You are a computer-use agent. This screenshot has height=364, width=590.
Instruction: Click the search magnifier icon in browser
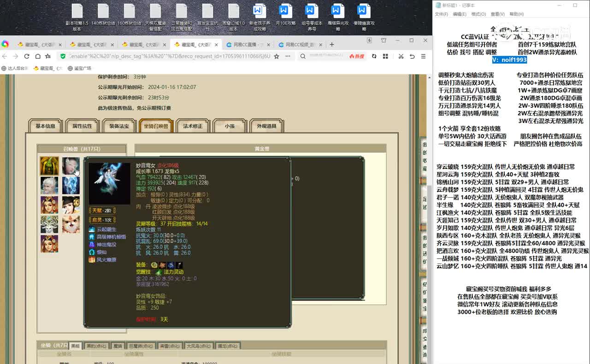tap(303, 56)
